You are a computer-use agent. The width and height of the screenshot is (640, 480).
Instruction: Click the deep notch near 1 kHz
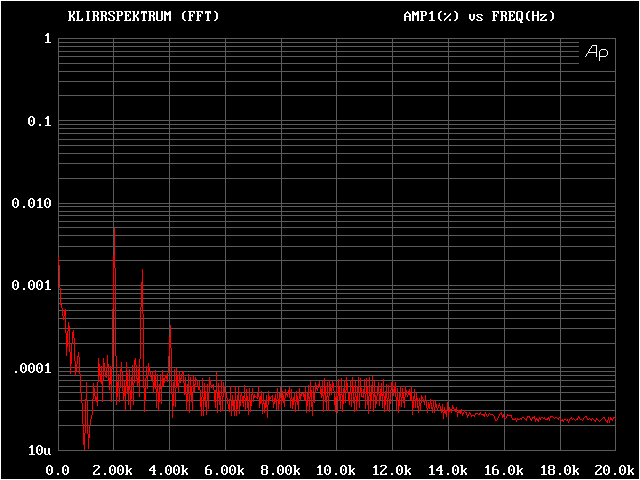pyautogui.click(x=86, y=438)
